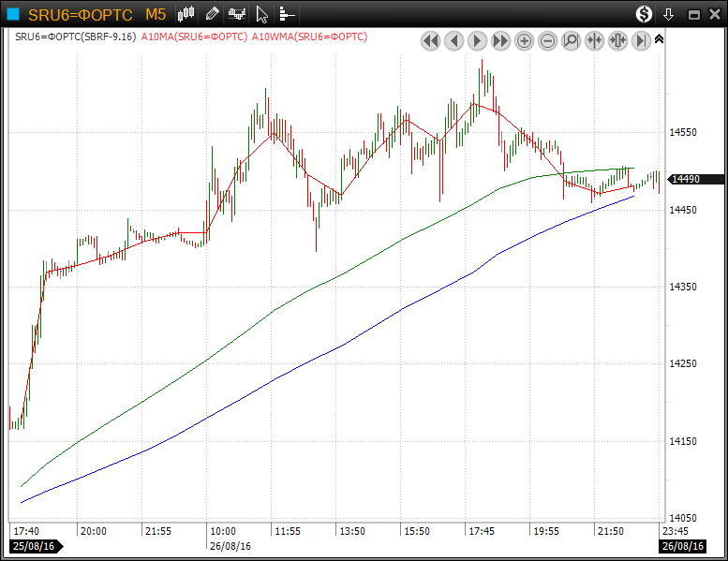Zoom out with the minus button
This screenshot has height=561, width=728.
pyautogui.click(x=547, y=40)
